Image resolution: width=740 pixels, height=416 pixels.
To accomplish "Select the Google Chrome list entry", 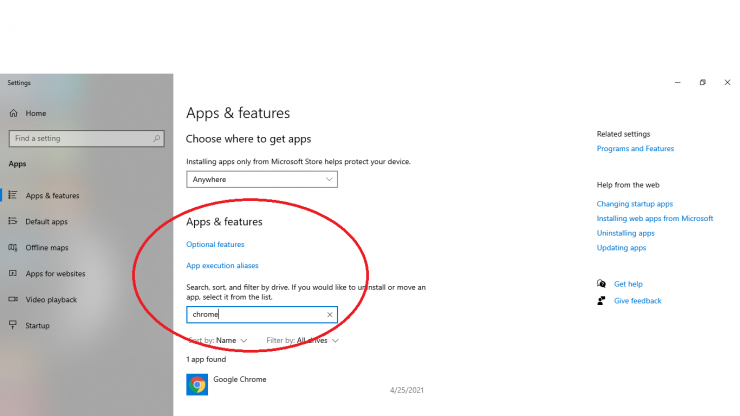I will pyautogui.click(x=305, y=384).
